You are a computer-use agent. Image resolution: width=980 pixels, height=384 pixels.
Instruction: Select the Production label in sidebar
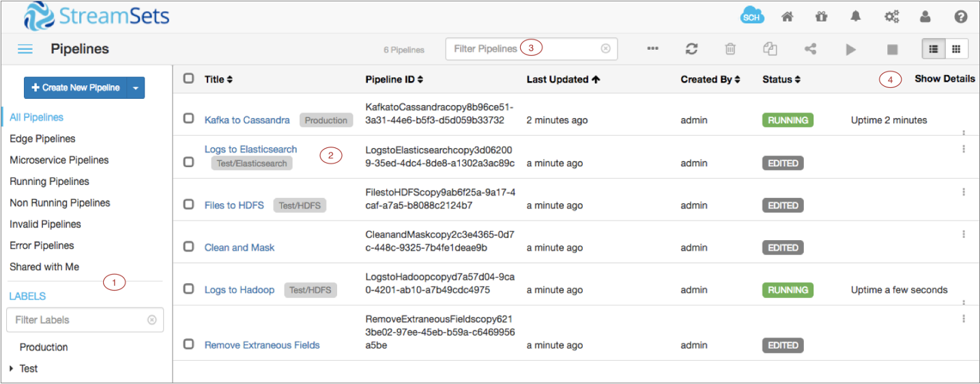point(44,347)
